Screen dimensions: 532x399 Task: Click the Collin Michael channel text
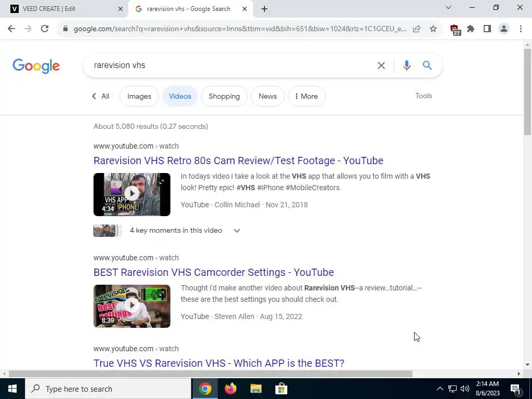click(x=237, y=205)
